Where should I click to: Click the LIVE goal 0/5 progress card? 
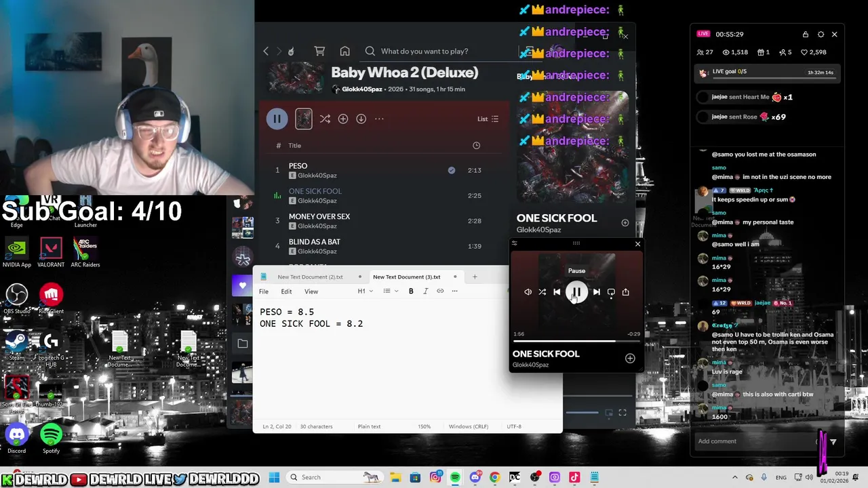pyautogui.click(x=768, y=72)
